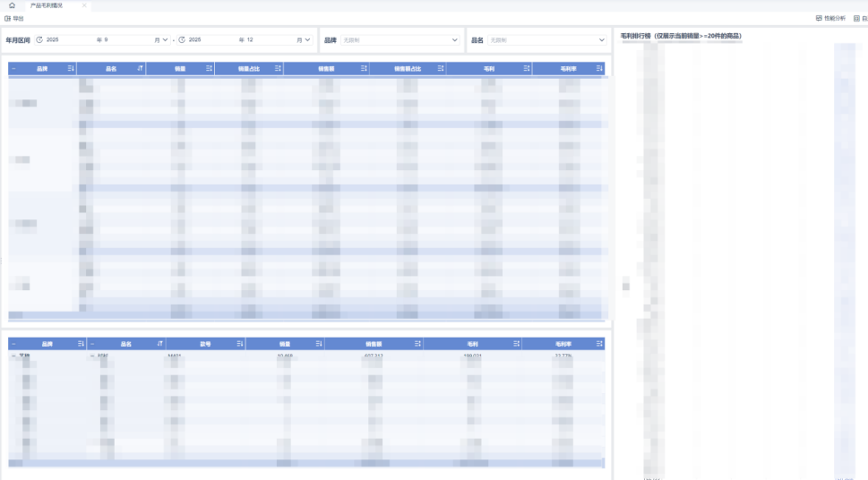Open filter menu icon on top table 销售额 column
Viewport: 868px width, 480px height.
(364, 69)
